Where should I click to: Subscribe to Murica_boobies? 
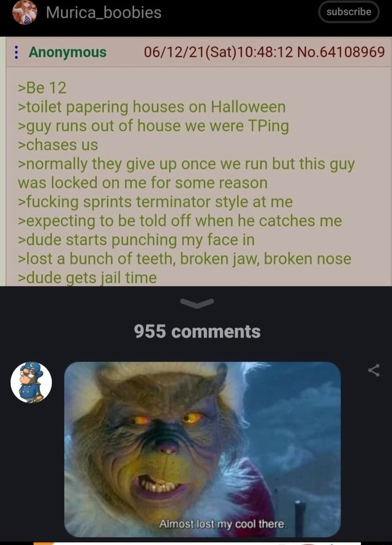[349, 12]
